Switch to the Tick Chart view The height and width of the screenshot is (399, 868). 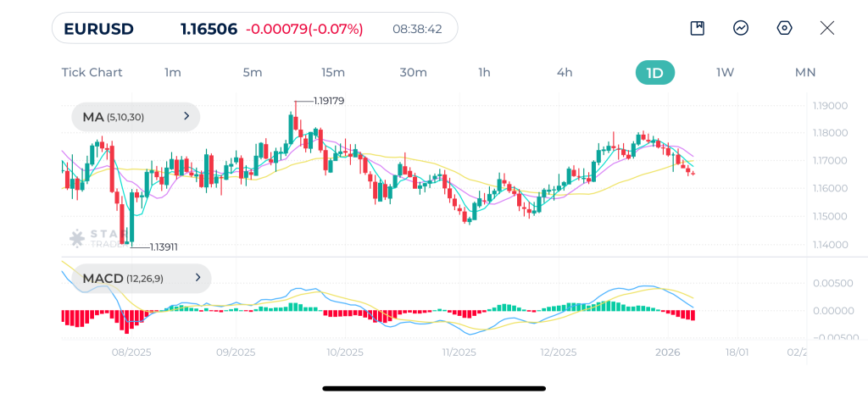tap(92, 73)
